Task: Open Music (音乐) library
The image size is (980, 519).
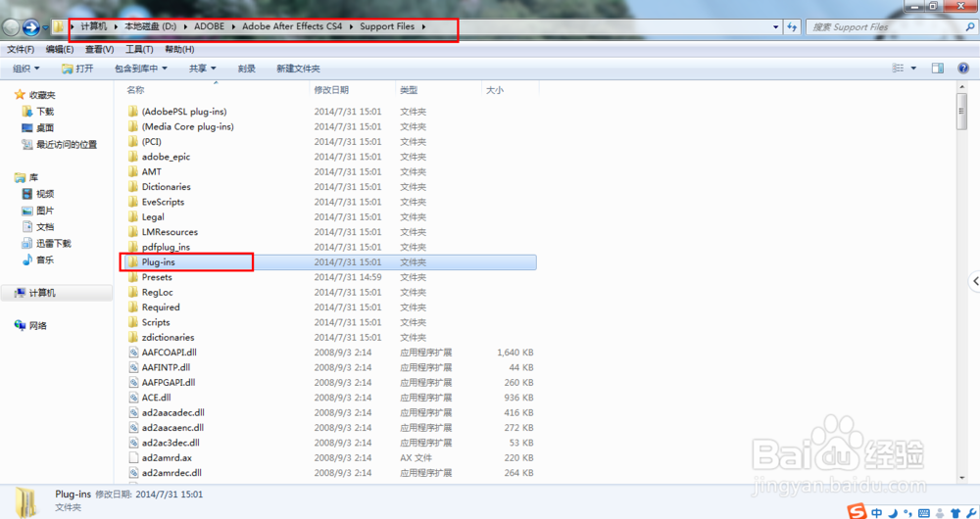Action: coord(38,259)
